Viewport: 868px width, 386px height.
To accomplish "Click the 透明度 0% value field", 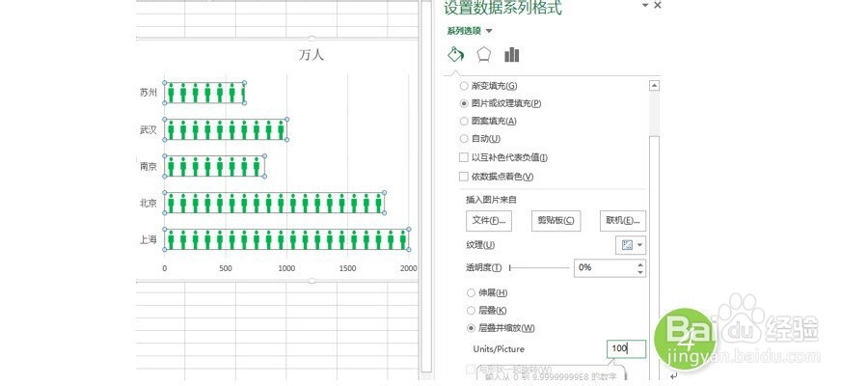I will (x=605, y=267).
